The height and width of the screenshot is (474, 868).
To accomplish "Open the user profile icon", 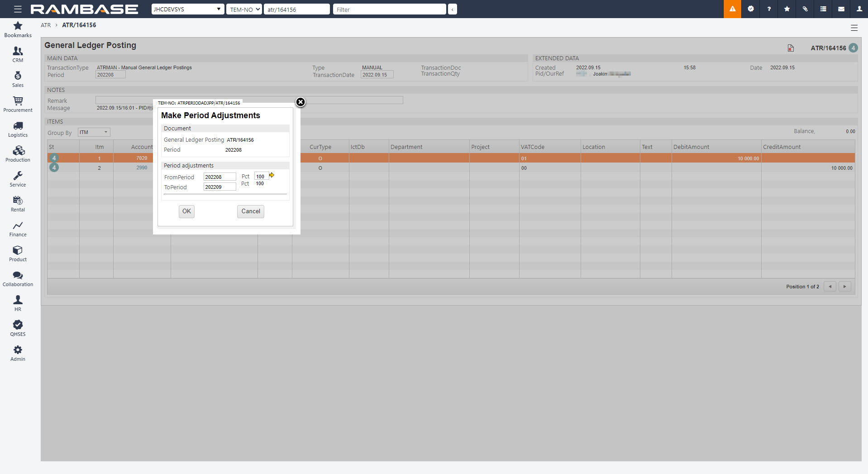I will click(x=859, y=9).
